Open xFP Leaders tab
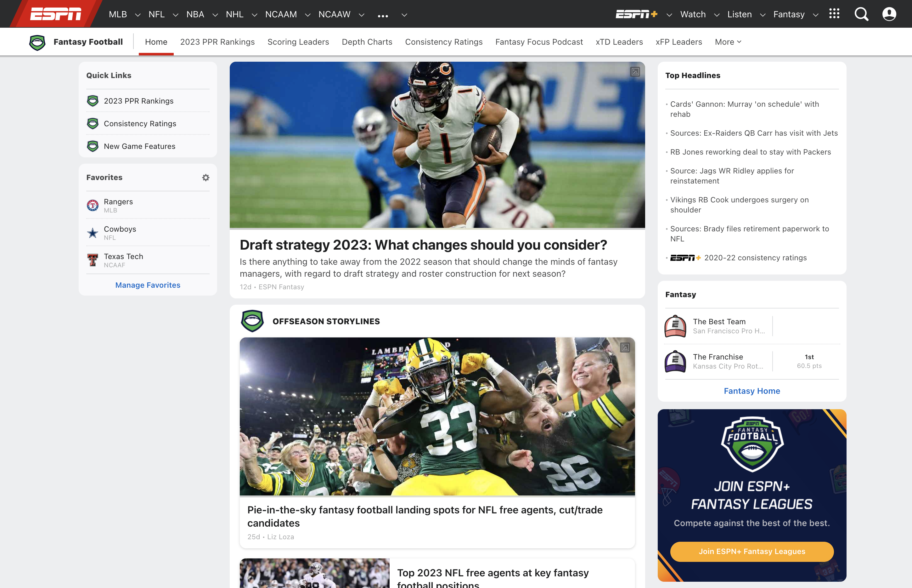 [679, 42]
